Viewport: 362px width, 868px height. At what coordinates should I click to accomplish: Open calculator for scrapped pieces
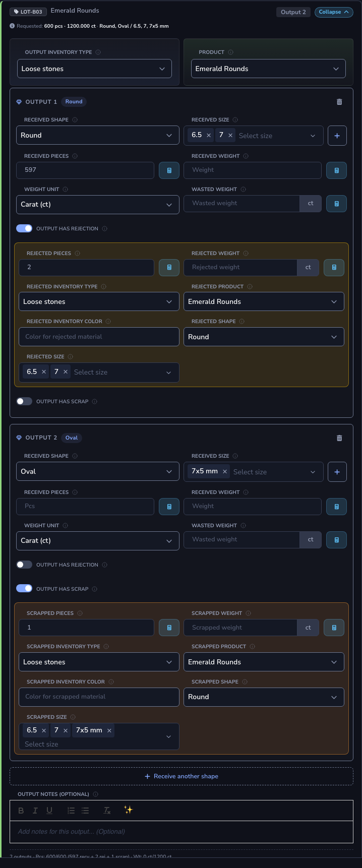[x=169, y=628]
